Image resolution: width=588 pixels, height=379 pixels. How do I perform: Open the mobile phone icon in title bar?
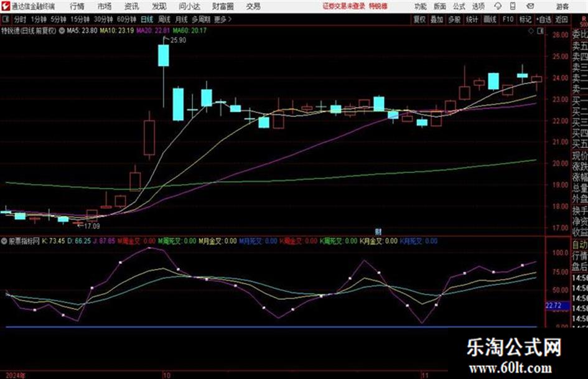513,6
